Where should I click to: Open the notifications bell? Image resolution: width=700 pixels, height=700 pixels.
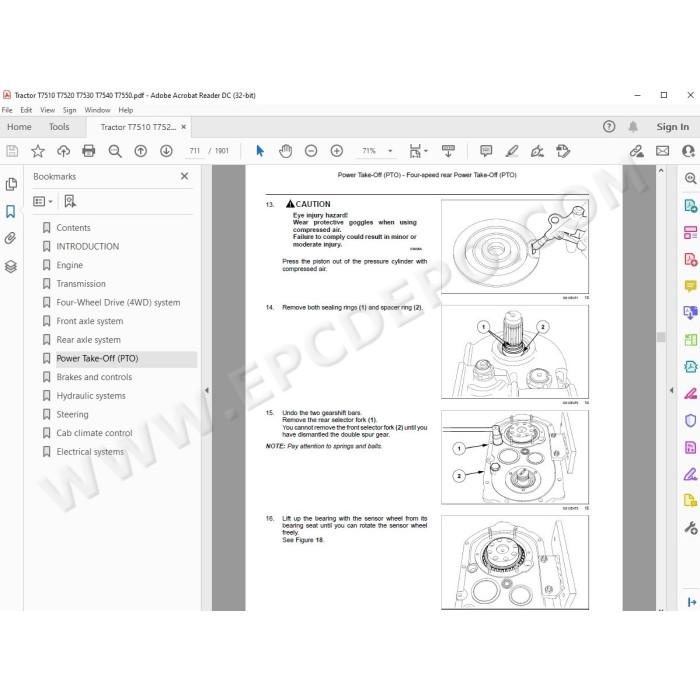[x=633, y=127]
